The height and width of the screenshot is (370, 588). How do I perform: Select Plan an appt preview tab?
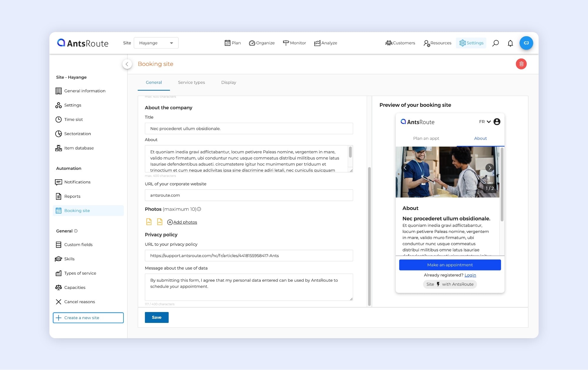pos(426,138)
